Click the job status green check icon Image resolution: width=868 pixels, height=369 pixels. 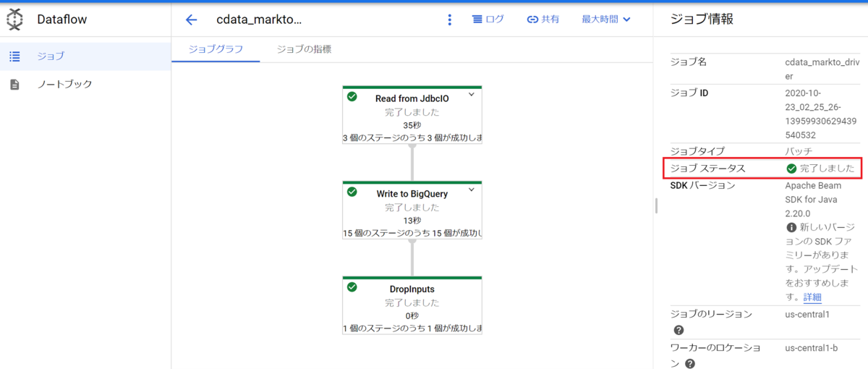[x=791, y=169]
